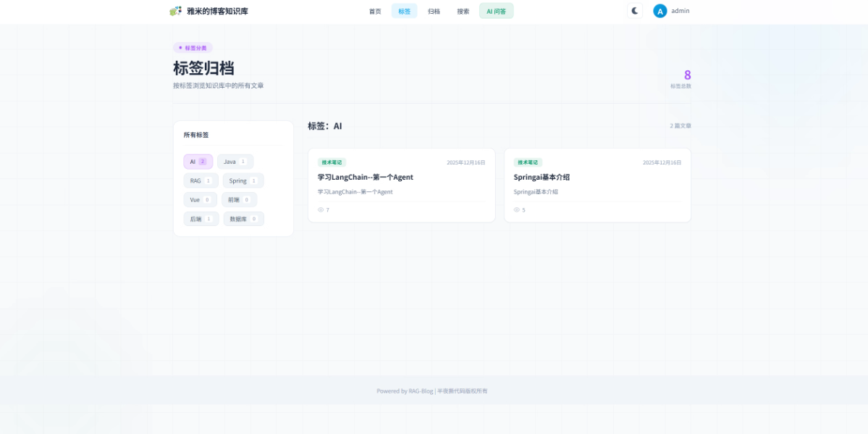Click 技术笔记 badge on Springai card
The width and height of the screenshot is (868, 434).
(x=528, y=162)
